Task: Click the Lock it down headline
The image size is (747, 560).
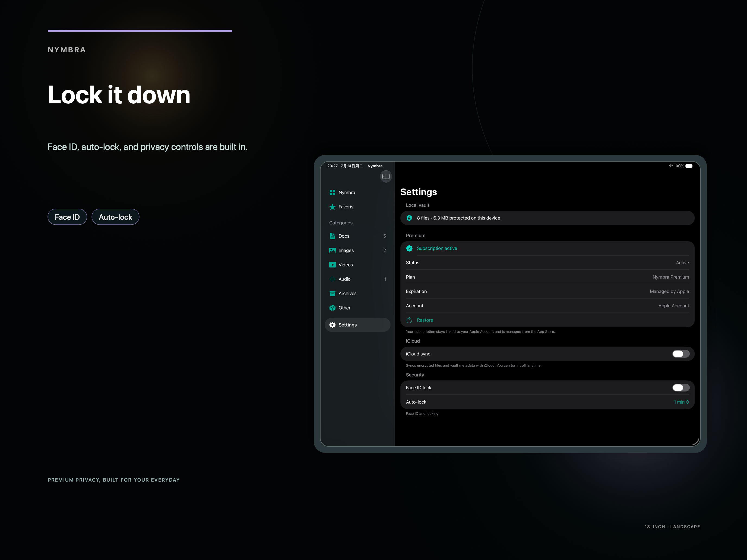Action: [119, 95]
